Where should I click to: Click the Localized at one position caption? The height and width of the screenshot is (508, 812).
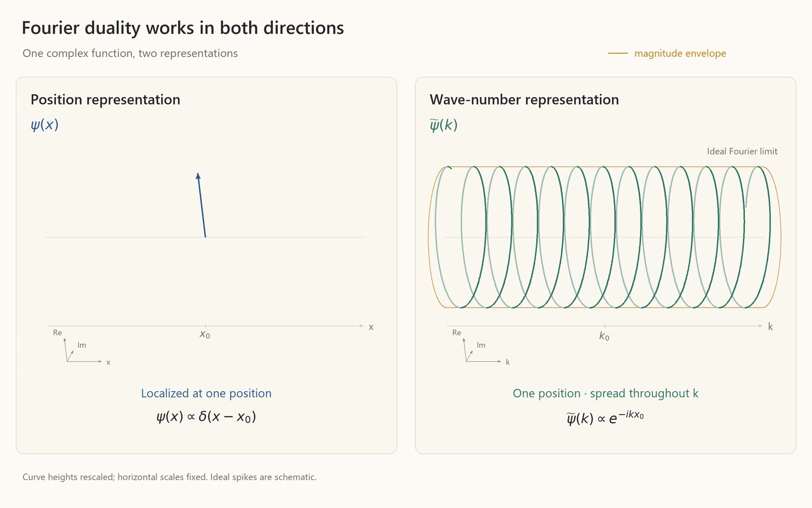pyautogui.click(x=206, y=393)
